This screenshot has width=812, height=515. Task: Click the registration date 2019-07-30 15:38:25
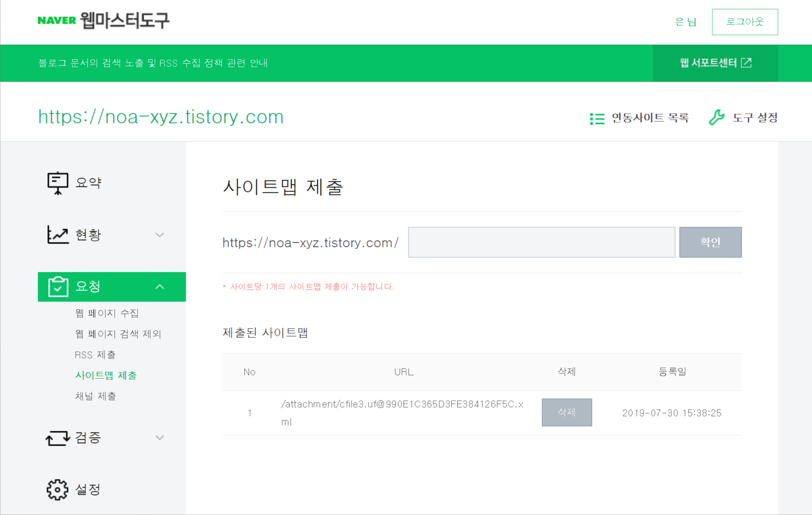(x=672, y=413)
